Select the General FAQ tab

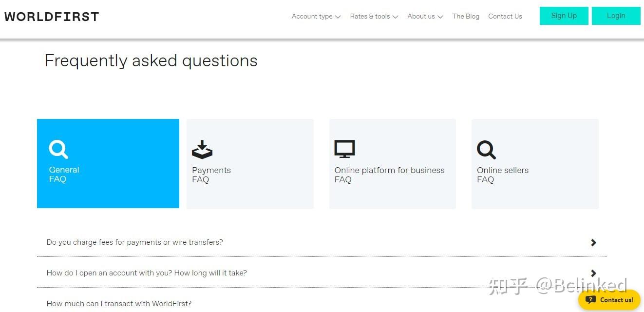(108, 163)
